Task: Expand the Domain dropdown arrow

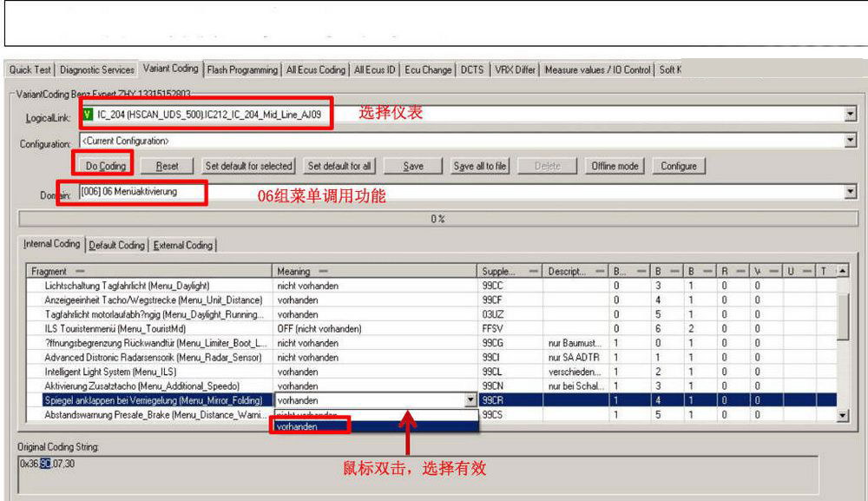Action: click(851, 193)
